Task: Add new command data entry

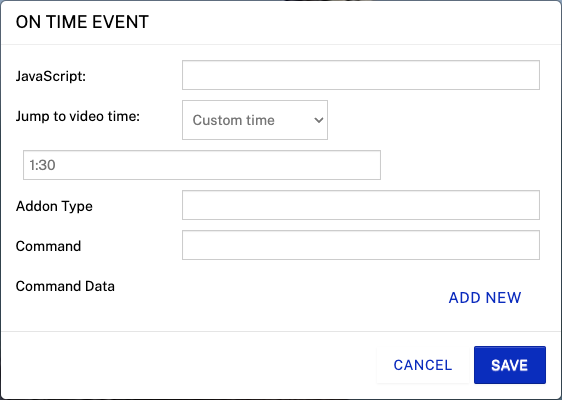Action: tap(485, 297)
